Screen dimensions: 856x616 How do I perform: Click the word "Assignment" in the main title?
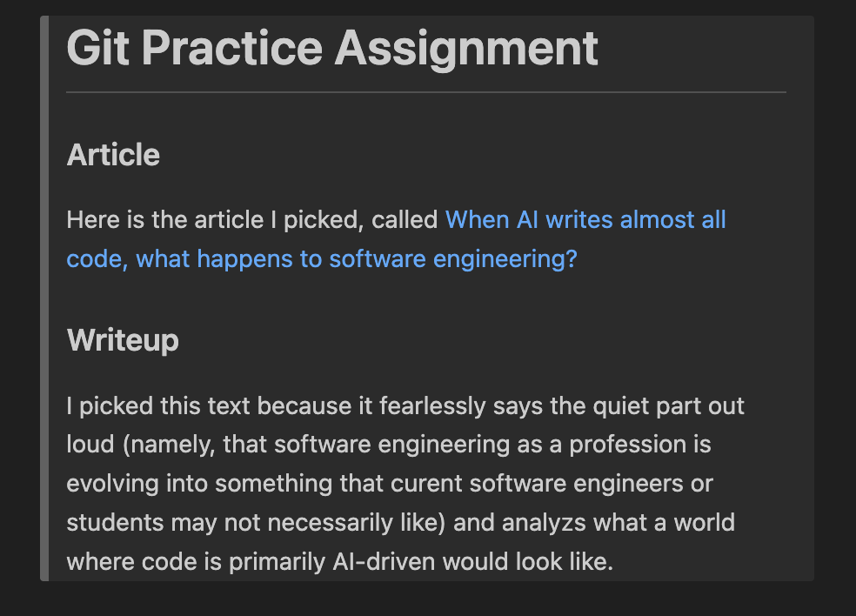(x=467, y=47)
